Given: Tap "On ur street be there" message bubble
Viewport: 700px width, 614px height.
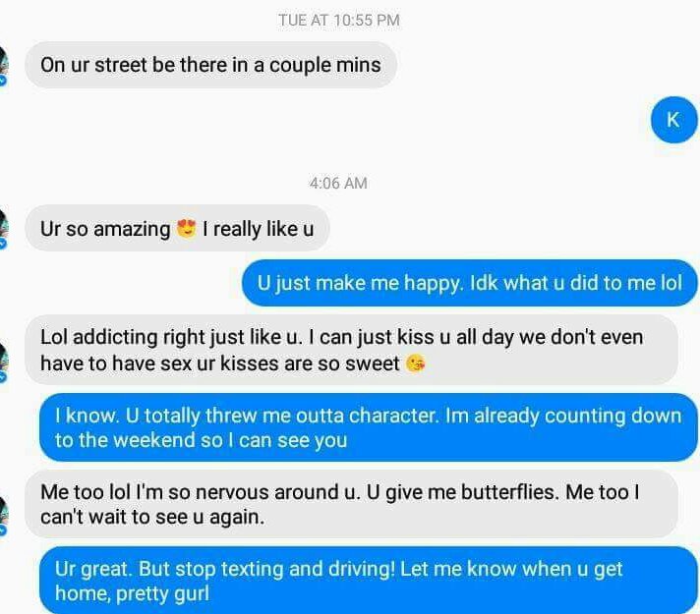Looking at the screenshot, I should [210, 65].
